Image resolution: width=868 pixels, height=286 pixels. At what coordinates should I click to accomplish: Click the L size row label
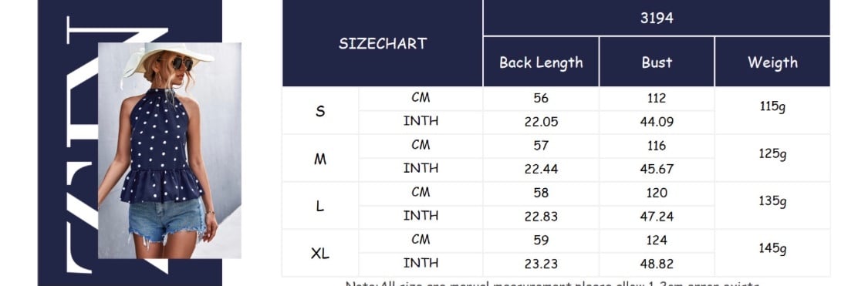point(320,207)
